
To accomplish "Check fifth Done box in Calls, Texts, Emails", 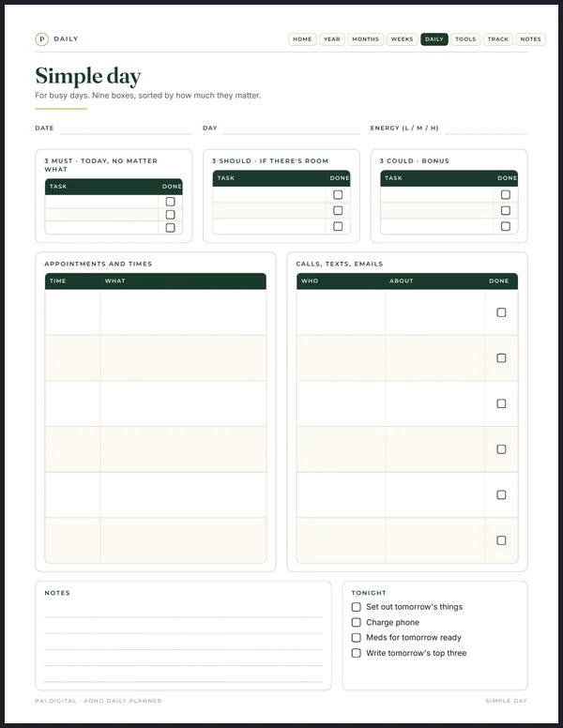I will pyautogui.click(x=501, y=494).
